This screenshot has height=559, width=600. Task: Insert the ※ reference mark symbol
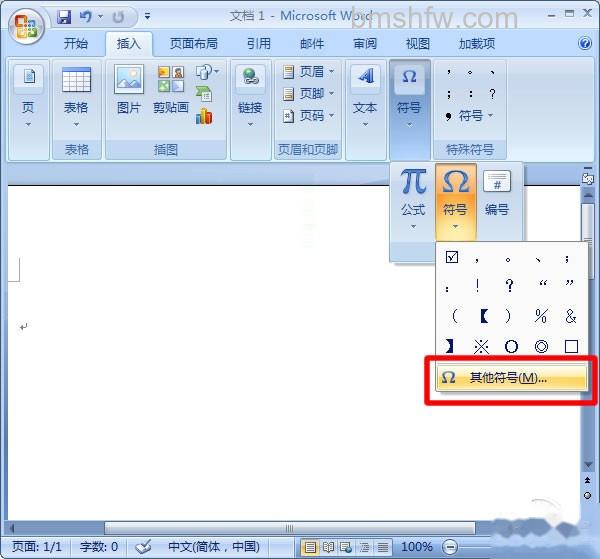tap(481, 347)
